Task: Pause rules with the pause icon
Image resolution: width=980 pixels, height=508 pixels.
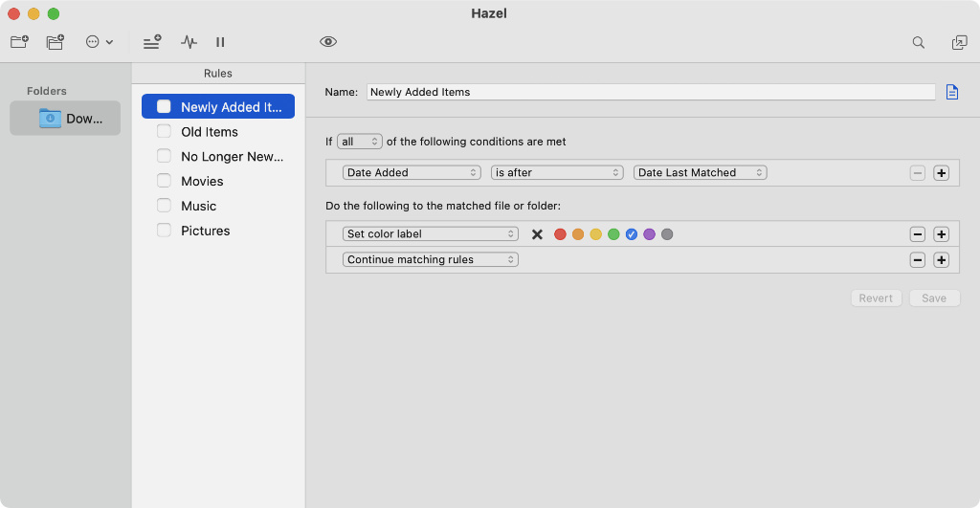Action: coord(220,42)
